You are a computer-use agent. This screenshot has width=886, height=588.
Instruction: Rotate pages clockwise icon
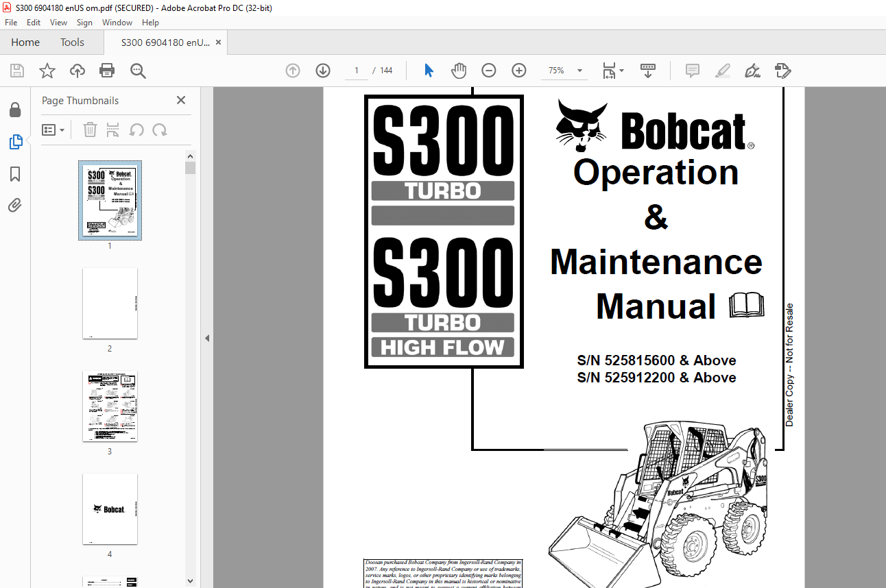[x=160, y=130]
